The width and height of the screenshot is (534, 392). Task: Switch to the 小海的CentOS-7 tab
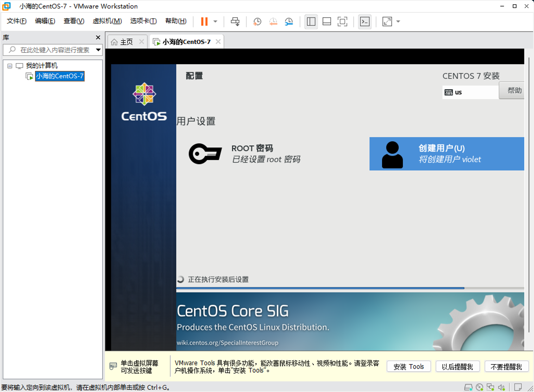click(187, 42)
